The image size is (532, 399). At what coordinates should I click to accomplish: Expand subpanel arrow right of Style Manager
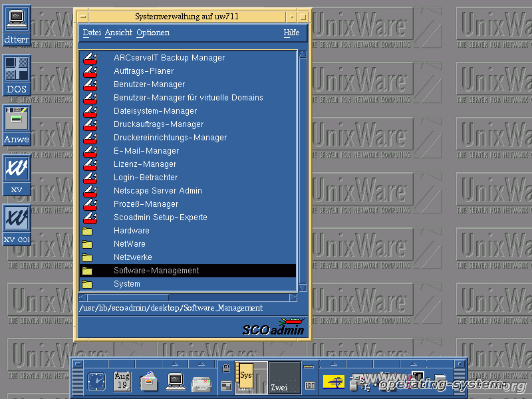(x=414, y=364)
